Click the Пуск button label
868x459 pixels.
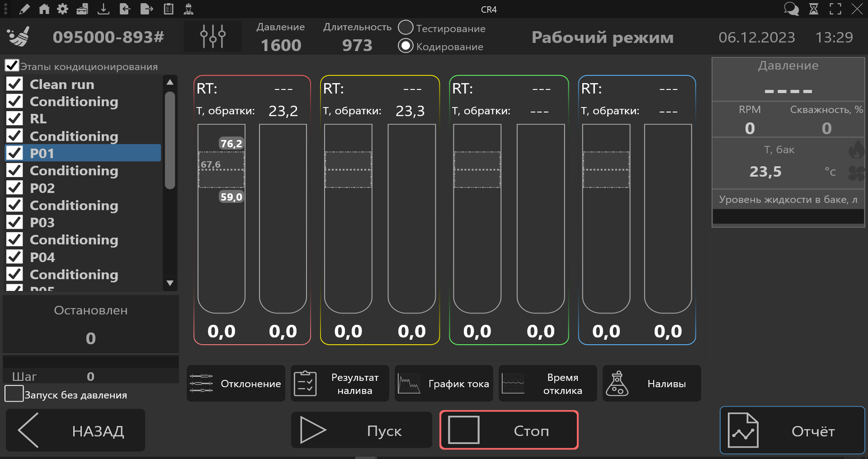coord(384,431)
